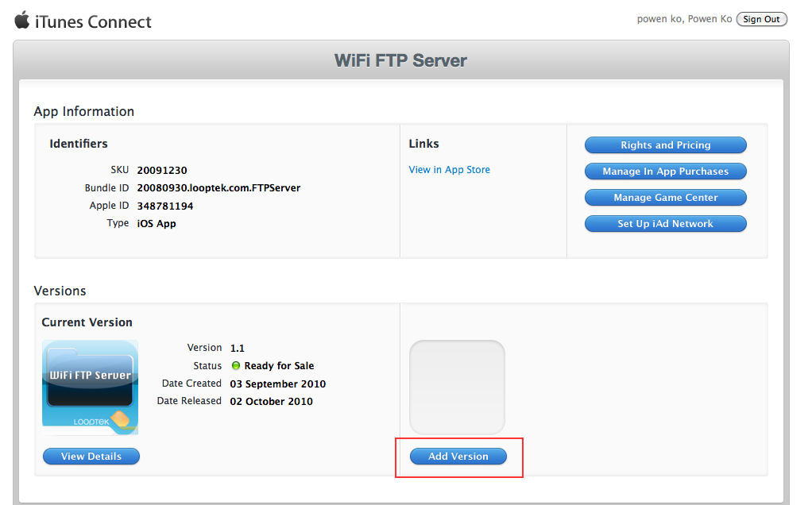Select the Bundle ID 20080930.looptek.com.FTPServer
812x505 pixels.
coord(218,188)
